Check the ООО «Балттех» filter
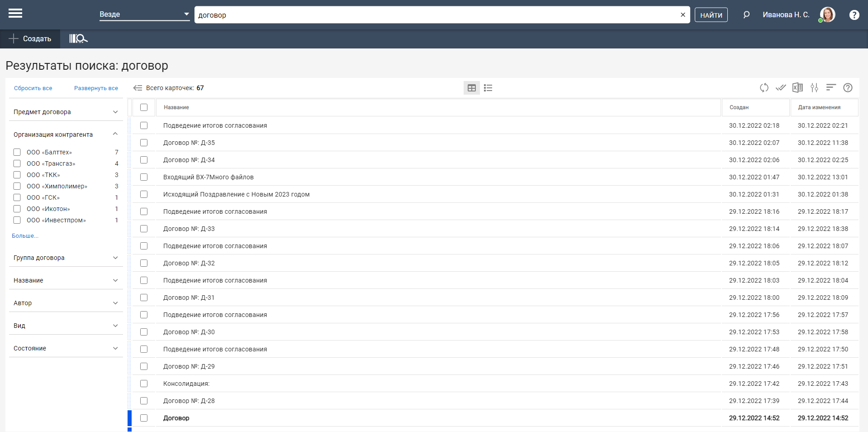Image resolution: width=868 pixels, height=432 pixels. tap(17, 152)
